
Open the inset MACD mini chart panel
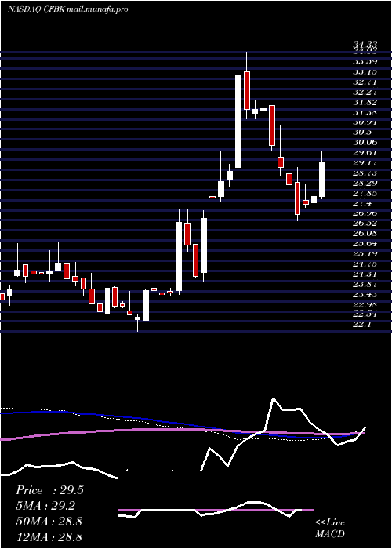[216, 510]
